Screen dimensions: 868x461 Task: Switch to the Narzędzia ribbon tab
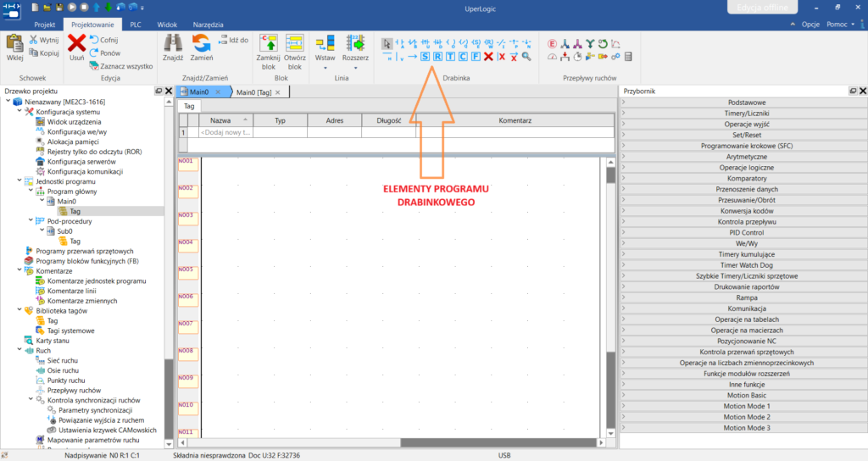(209, 25)
